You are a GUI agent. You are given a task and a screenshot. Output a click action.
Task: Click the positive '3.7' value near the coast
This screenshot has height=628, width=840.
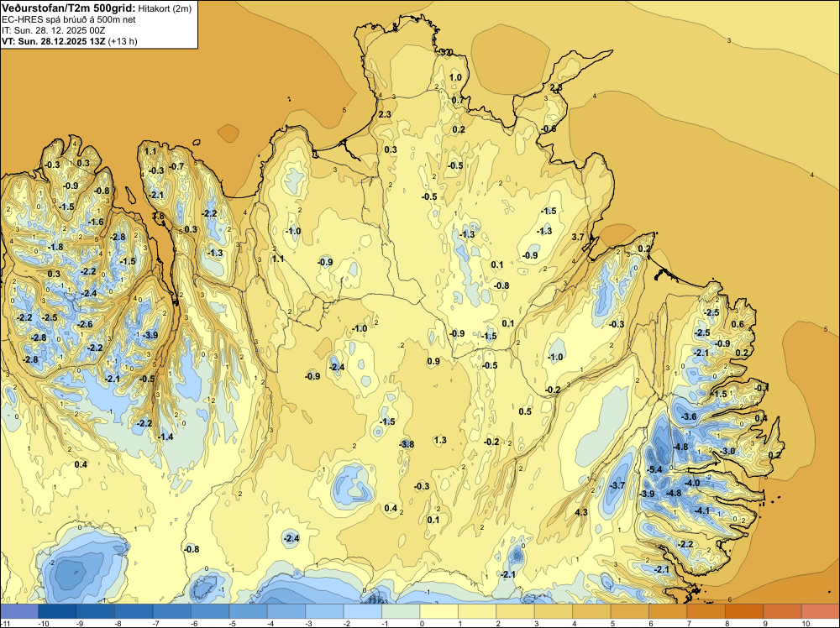[x=578, y=237]
